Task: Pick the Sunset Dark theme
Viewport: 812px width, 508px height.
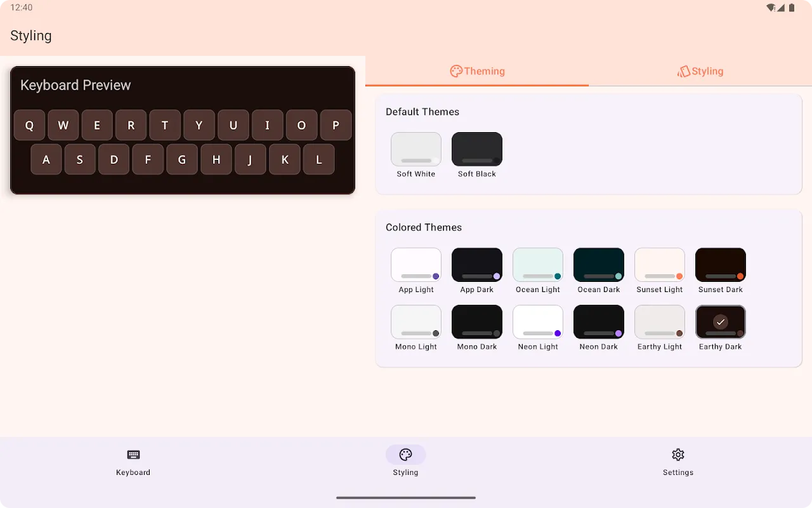Action: click(x=721, y=265)
